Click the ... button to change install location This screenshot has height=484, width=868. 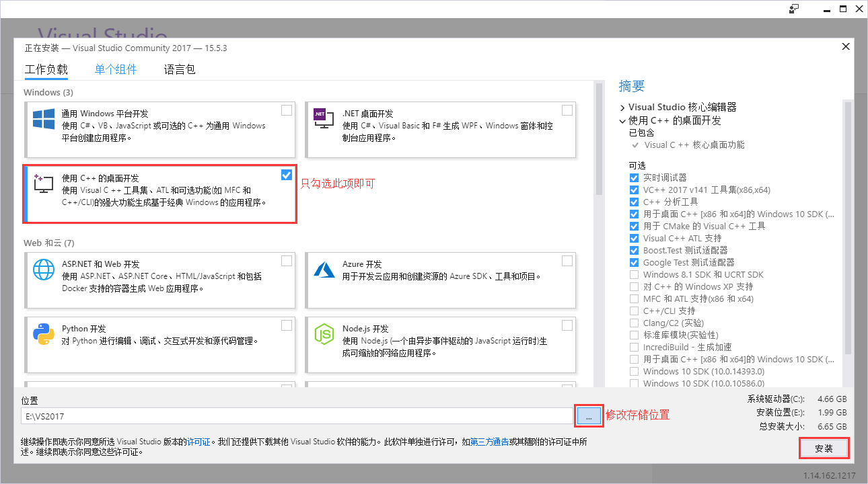point(588,415)
